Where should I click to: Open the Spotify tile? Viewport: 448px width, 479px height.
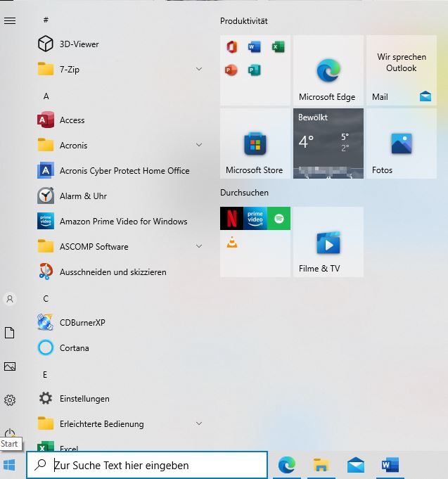coord(279,219)
